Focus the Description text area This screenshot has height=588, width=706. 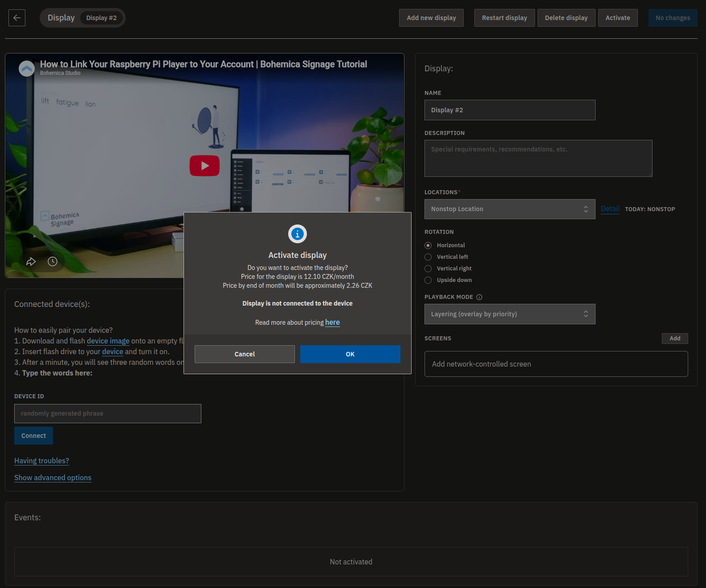point(538,158)
